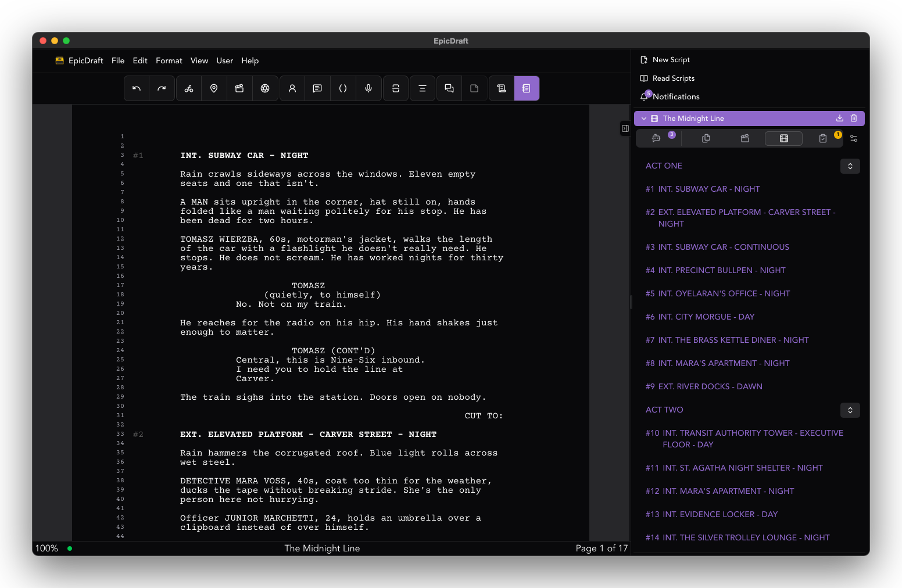Open the View menu

click(x=199, y=60)
